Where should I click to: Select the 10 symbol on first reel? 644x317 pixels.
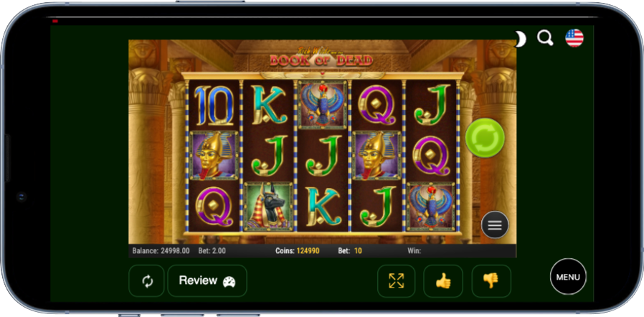pos(214,105)
